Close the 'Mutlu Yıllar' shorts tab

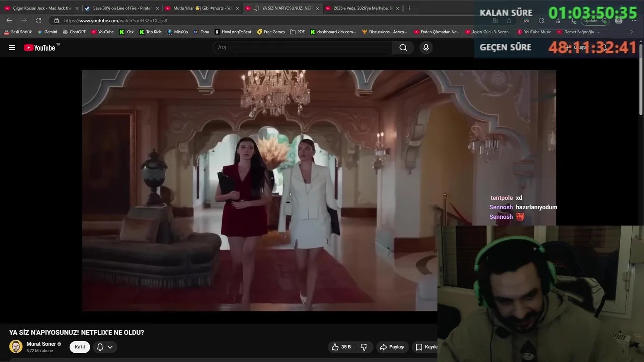pos(237,8)
